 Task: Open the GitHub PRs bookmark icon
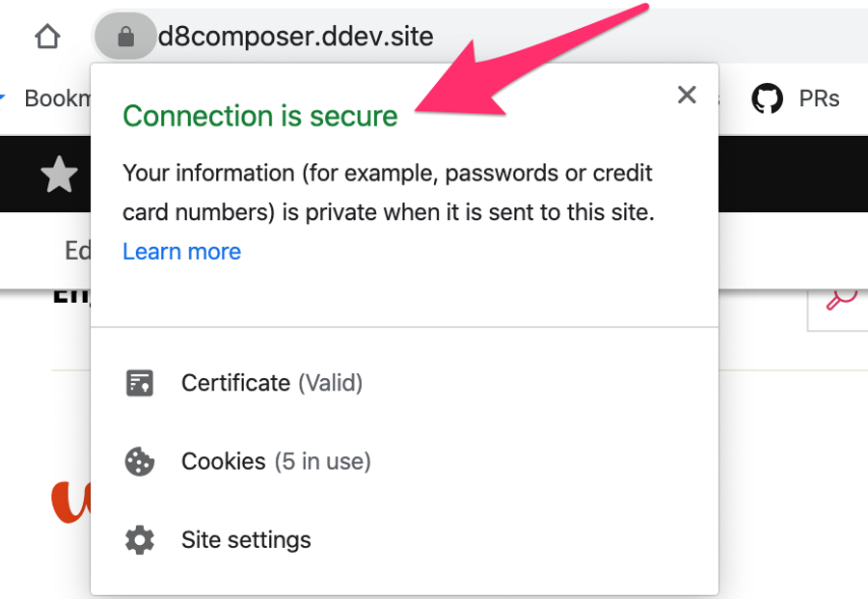(x=767, y=96)
